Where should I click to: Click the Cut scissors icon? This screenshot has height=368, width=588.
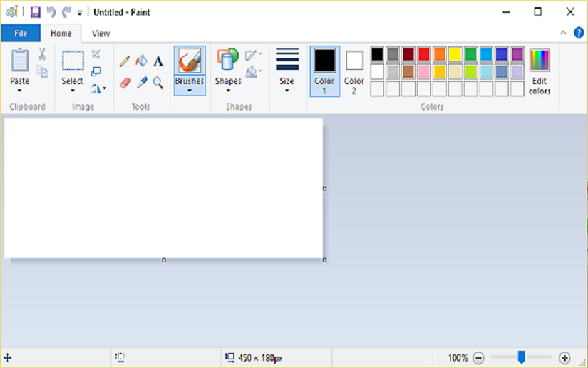click(x=42, y=54)
